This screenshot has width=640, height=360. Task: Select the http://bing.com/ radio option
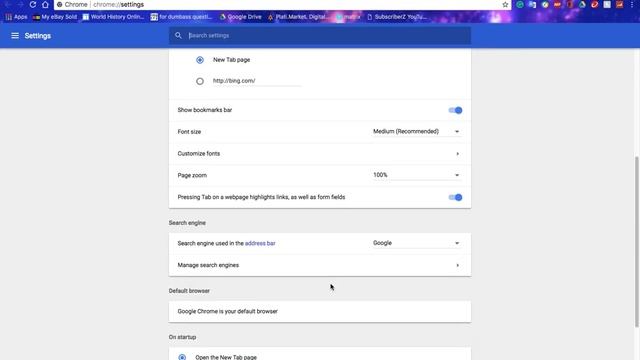pos(200,81)
